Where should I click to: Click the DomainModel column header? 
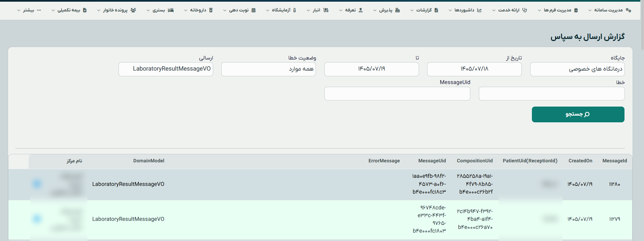click(x=149, y=161)
